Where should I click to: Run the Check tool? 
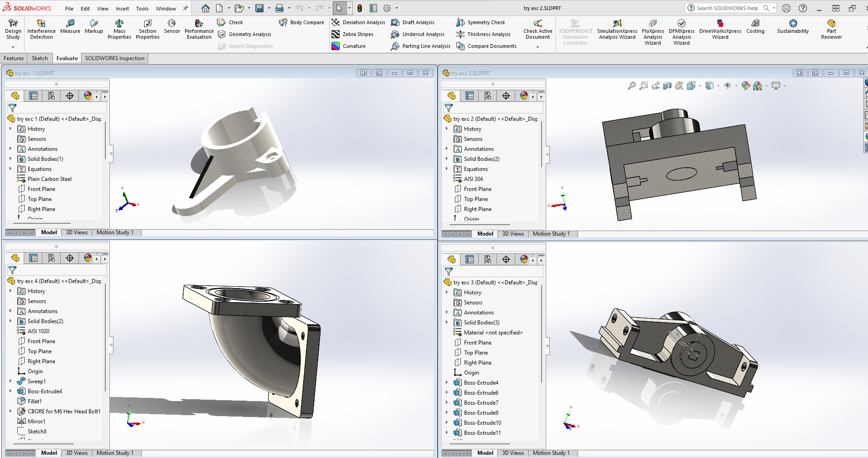click(x=230, y=22)
